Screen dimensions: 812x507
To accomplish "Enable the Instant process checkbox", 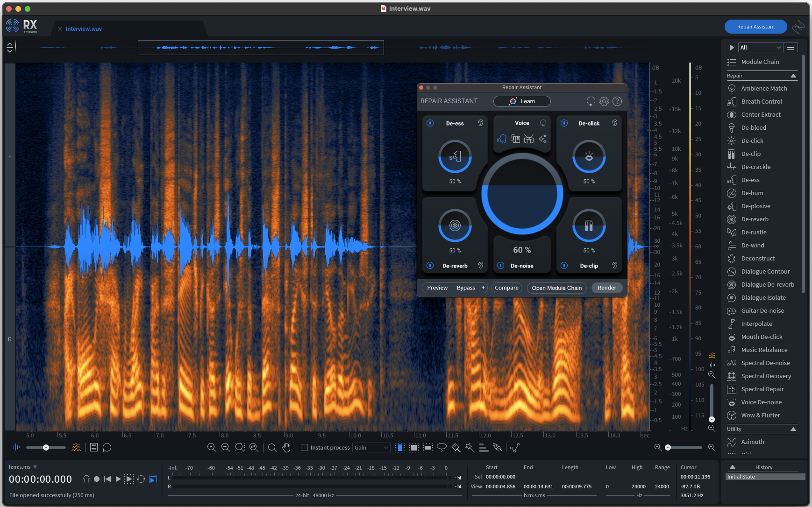I will 305,447.
